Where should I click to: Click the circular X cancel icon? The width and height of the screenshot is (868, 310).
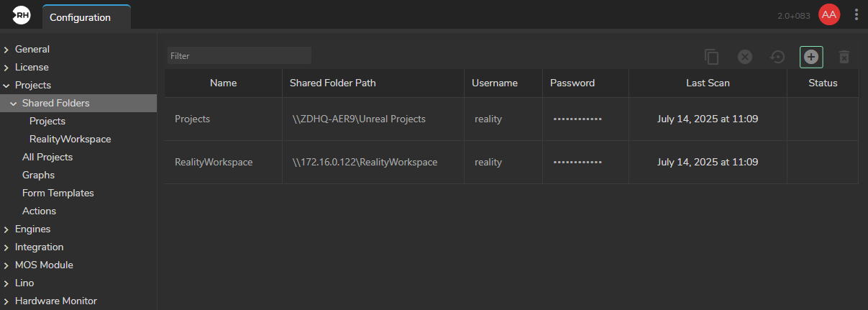745,57
